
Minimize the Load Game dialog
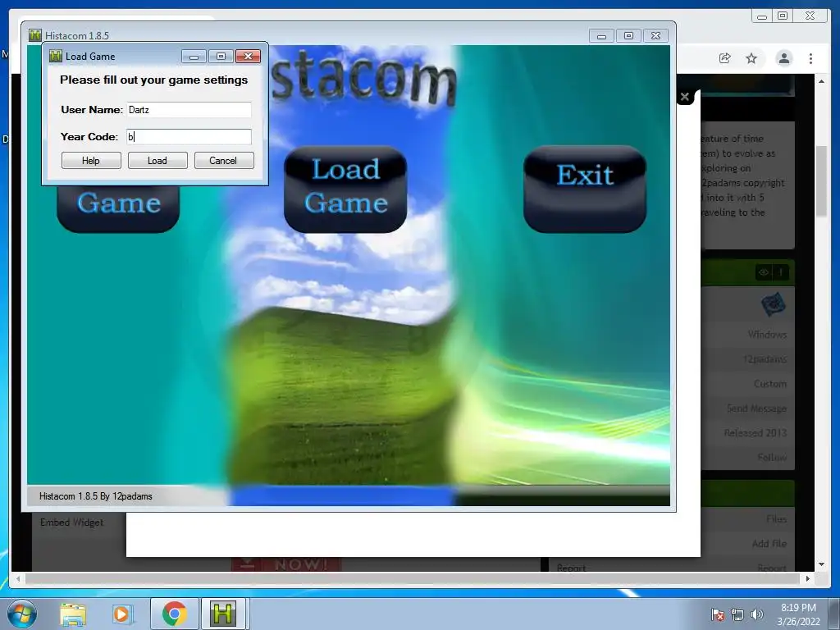194,57
